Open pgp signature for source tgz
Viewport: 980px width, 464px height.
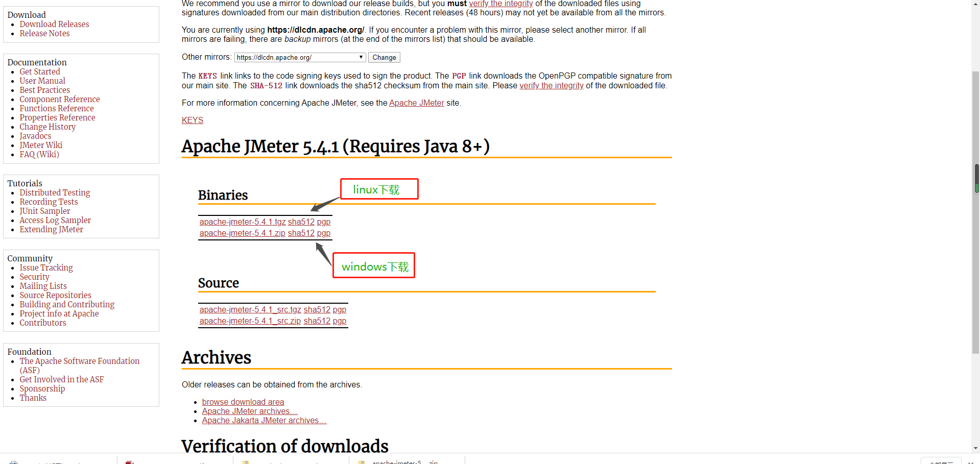point(340,309)
